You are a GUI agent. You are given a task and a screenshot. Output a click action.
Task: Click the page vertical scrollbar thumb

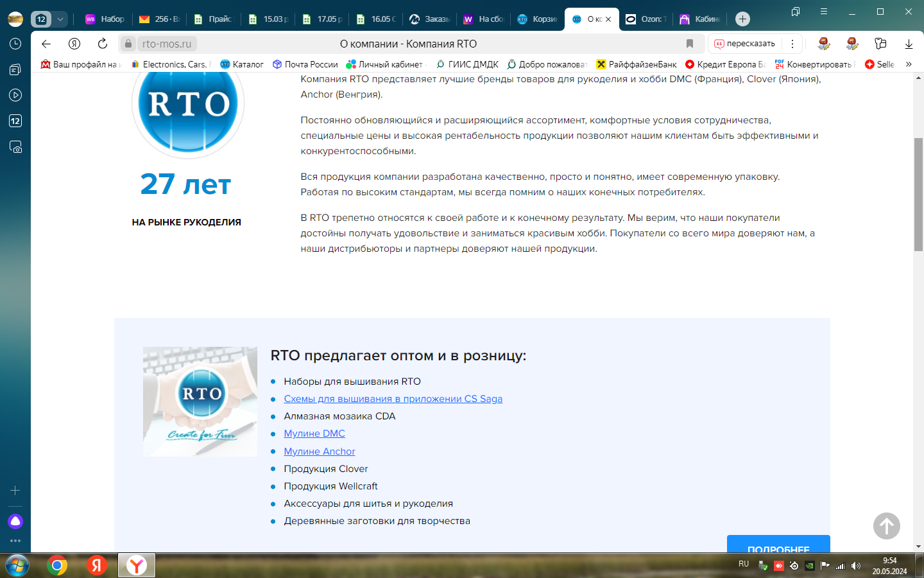pyautogui.click(x=918, y=195)
